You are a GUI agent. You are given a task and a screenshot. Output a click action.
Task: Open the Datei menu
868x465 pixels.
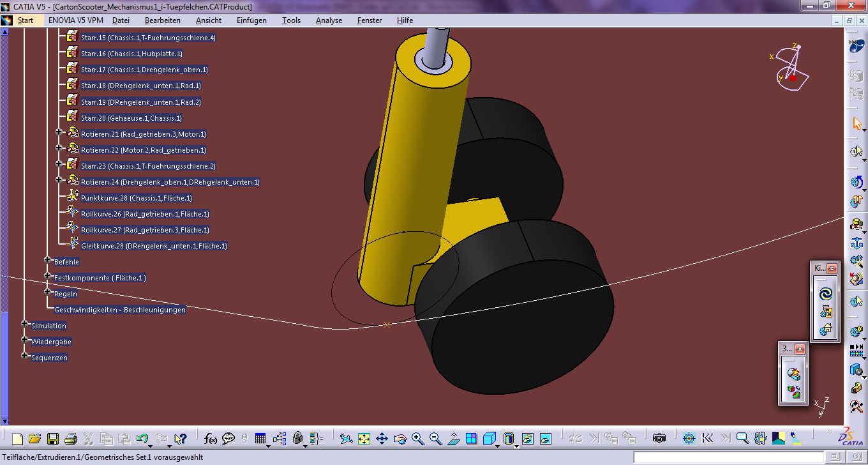(x=121, y=20)
